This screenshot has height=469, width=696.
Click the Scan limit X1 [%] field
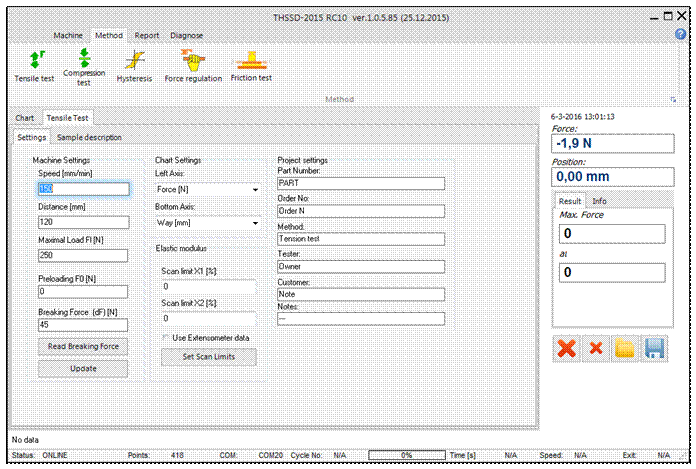coord(209,287)
